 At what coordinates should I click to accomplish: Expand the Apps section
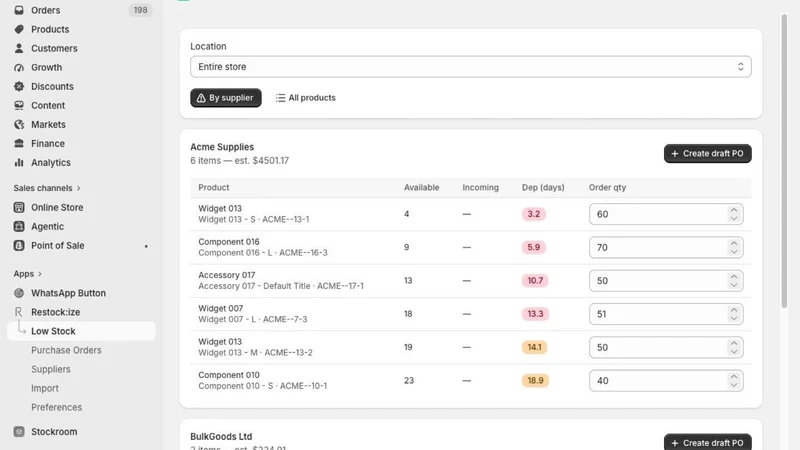coord(28,274)
